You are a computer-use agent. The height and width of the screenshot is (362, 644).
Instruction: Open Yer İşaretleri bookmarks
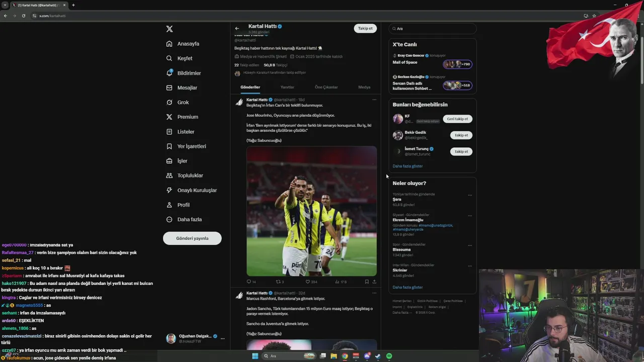[x=186, y=146]
